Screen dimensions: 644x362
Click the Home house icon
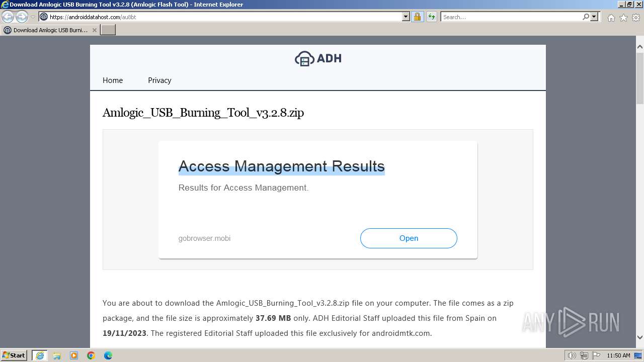pyautogui.click(x=611, y=18)
